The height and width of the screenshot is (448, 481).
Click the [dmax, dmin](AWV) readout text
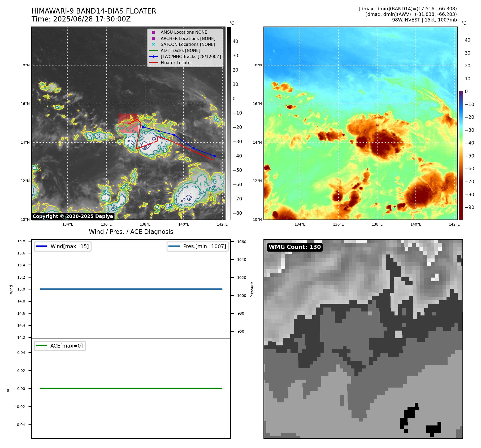(411, 14)
